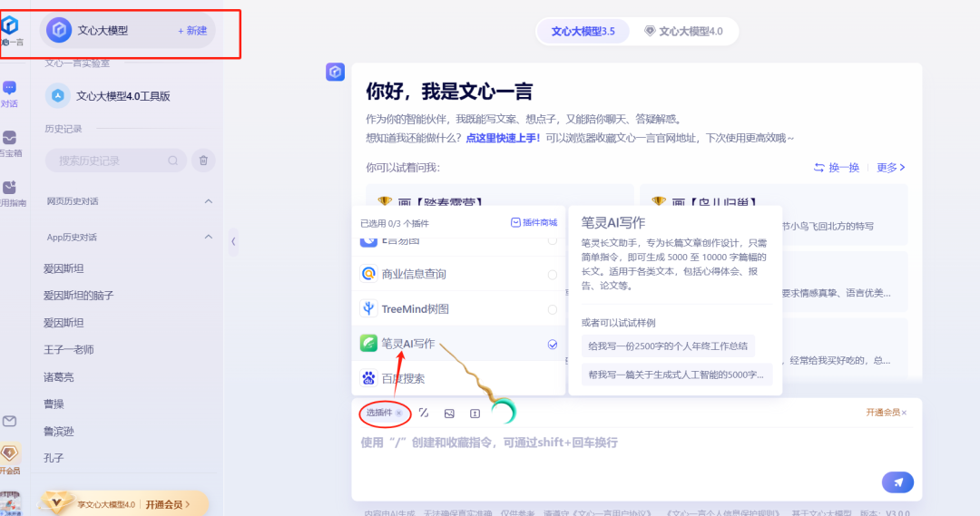This screenshot has width=980, height=516.
Task: Click the slash 指令 icon in the input toolbar
Action: 424,413
